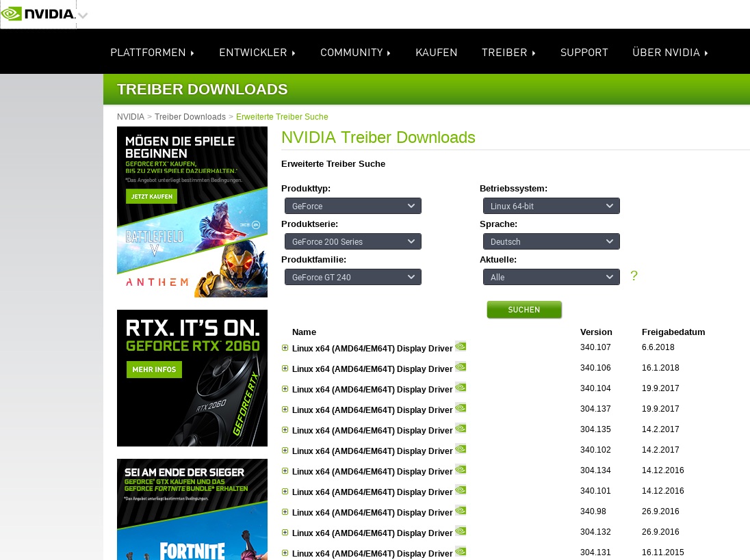Viewport: 750px width, 560px height.
Task: Open the SUPPORT page
Action: coord(584,53)
